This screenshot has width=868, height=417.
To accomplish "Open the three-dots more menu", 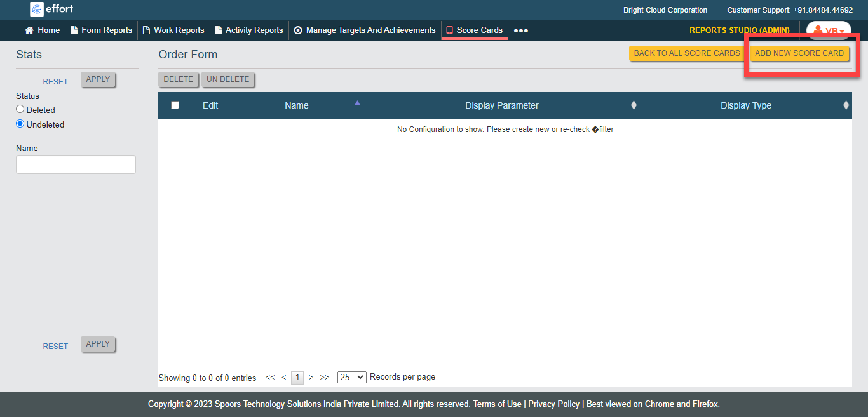I will click(521, 30).
